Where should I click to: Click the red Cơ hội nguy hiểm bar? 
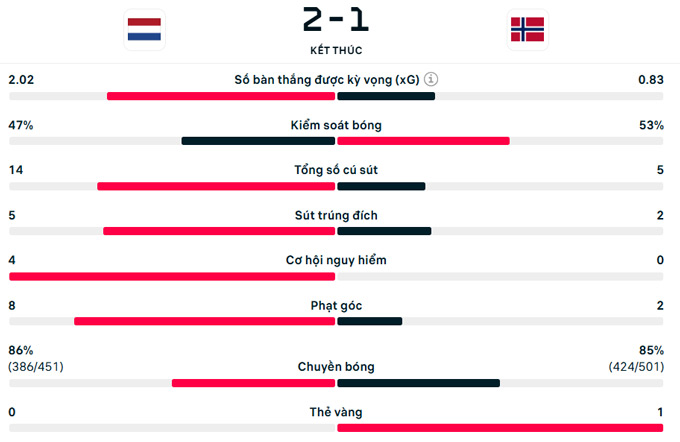tap(171, 276)
